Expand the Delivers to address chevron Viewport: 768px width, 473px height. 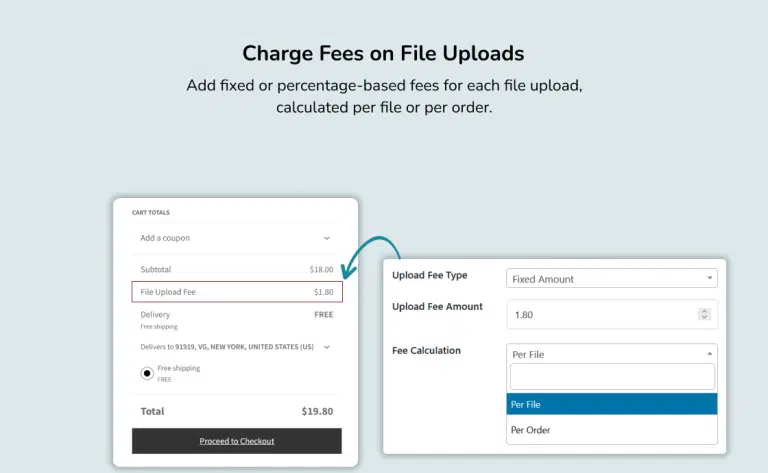326,347
